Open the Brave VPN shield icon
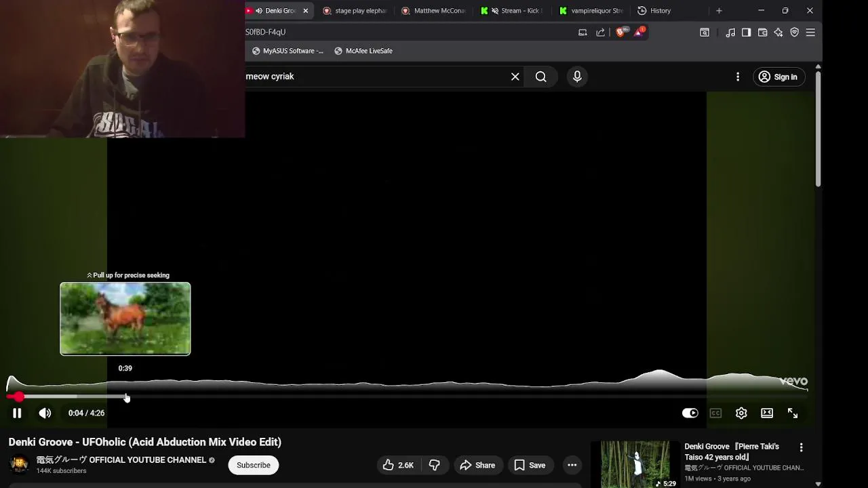Image resolution: width=868 pixels, height=488 pixels. point(794,32)
